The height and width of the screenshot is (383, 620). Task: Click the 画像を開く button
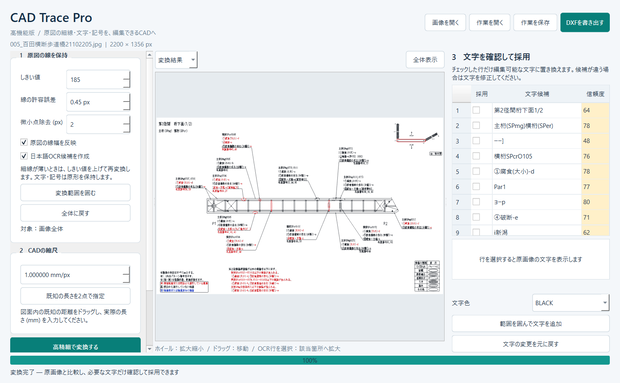click(x=445, y=23)
